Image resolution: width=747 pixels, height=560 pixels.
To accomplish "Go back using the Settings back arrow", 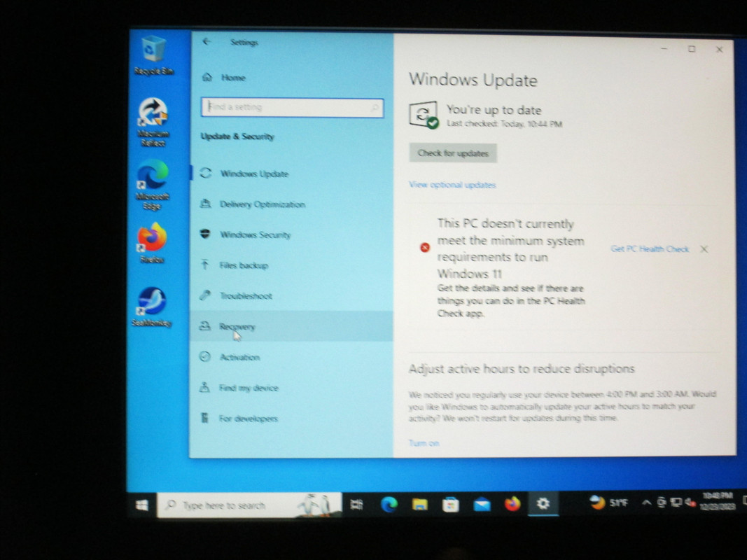I will 207,42.
